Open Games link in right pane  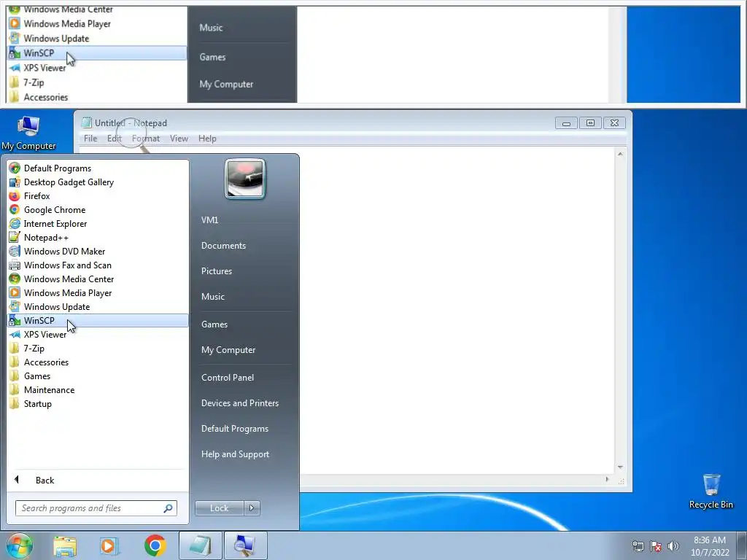tap(214, 324)
